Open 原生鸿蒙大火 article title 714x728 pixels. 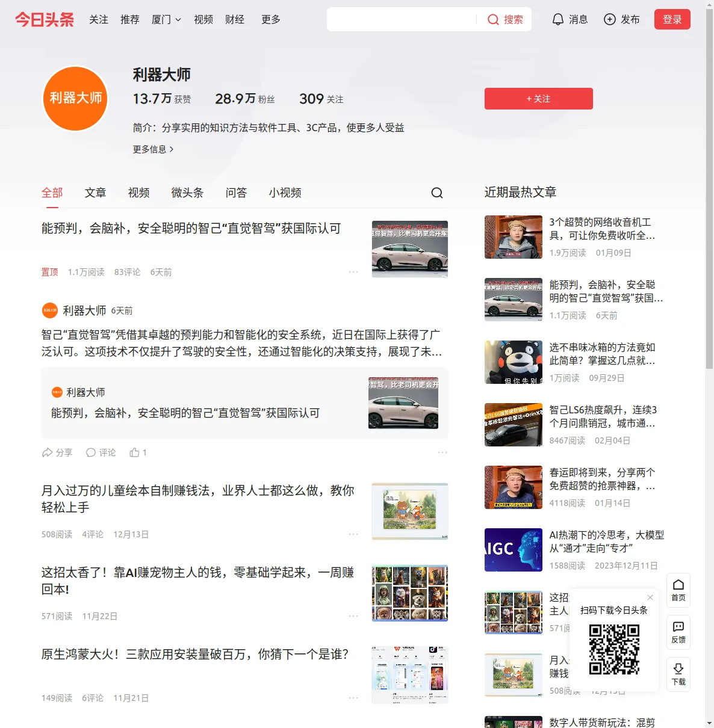195,655
